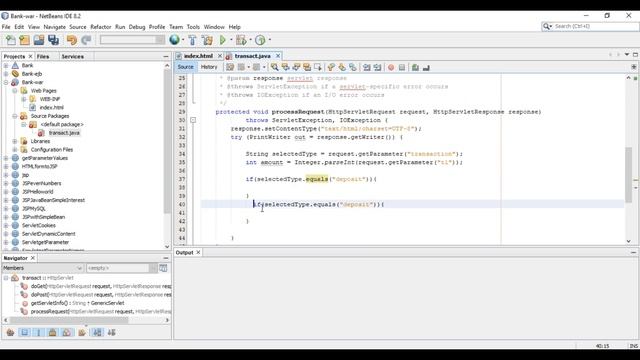This screenshot has height=360, width=640.
Task: Click the Undo toolbar icon
Action: point(72,40)
